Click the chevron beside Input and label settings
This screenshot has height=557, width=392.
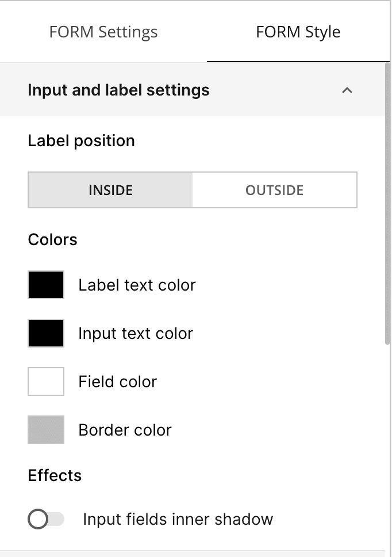click(x=347, y=90)
